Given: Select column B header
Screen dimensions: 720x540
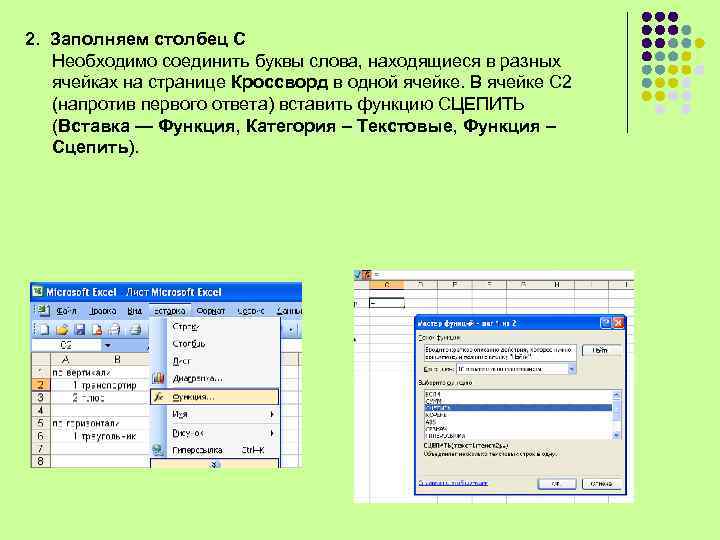Looking at the screenshot, I should click(117, 359).
